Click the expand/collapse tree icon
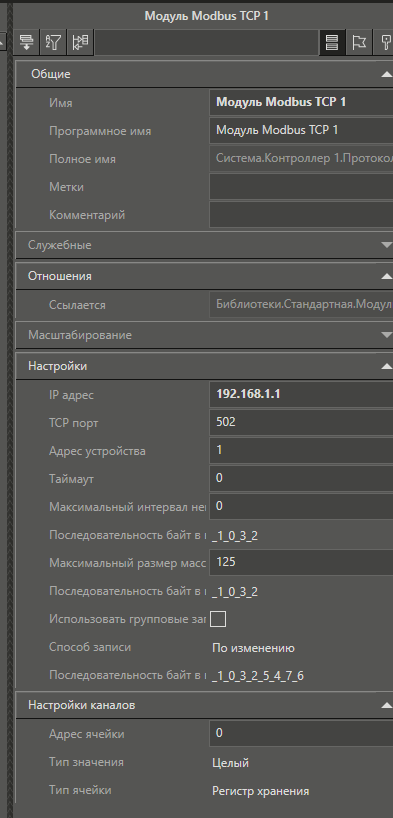 pos(80,42)
